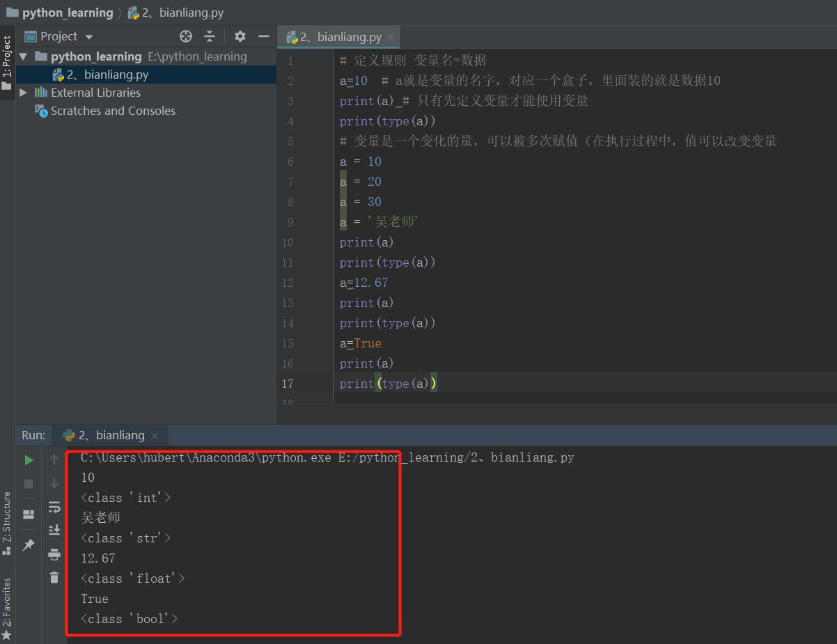The image size is (837, 644).
Task: Click the Stop process square icon
Action: (29, 483)
